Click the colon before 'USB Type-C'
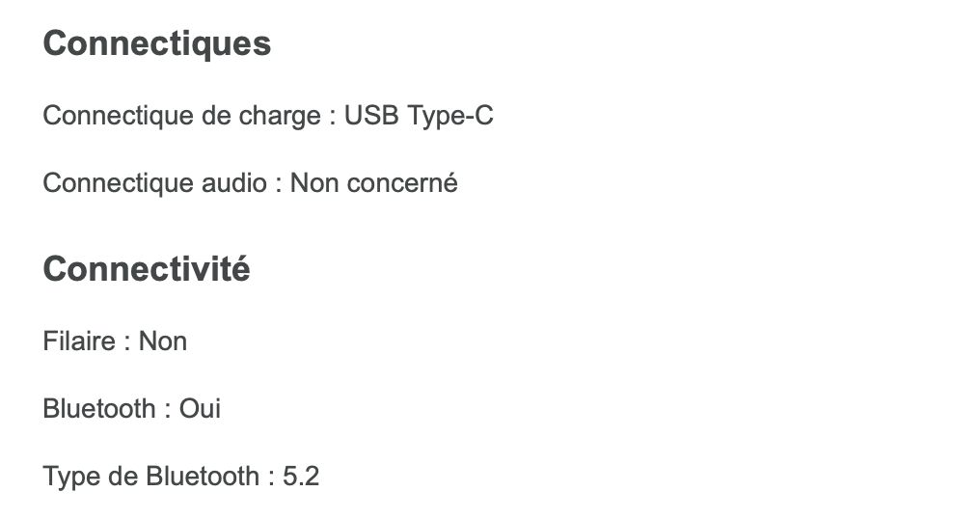Screen dimensions: 980x519 point(332,118)
